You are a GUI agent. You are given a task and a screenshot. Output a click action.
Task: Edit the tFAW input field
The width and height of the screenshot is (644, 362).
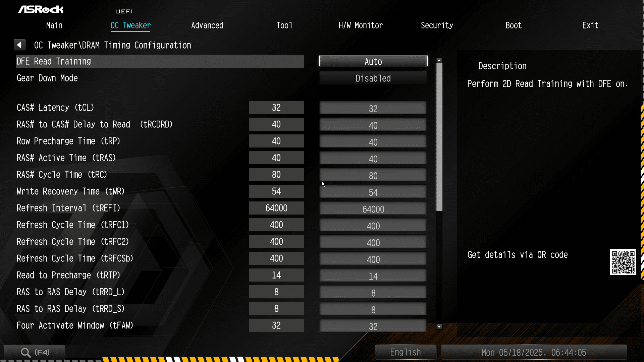[373, 326]
